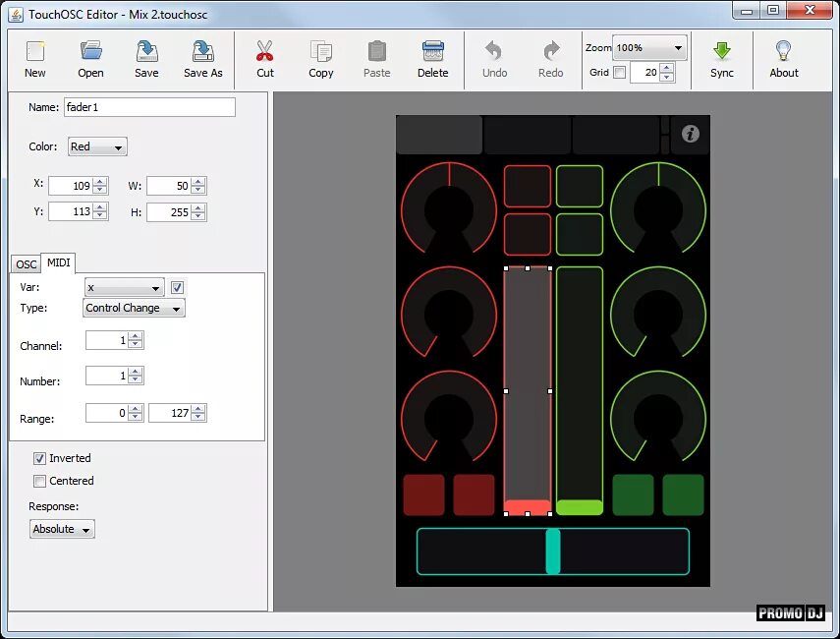Select the top red rotary knob
This screenshot has height=639, width=840.
click(x=449, y=208)
